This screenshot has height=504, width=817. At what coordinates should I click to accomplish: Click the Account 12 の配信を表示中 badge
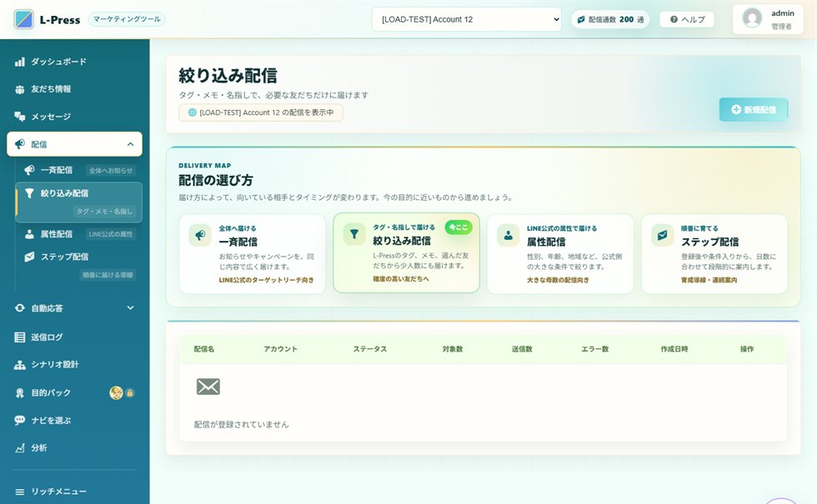260,112
